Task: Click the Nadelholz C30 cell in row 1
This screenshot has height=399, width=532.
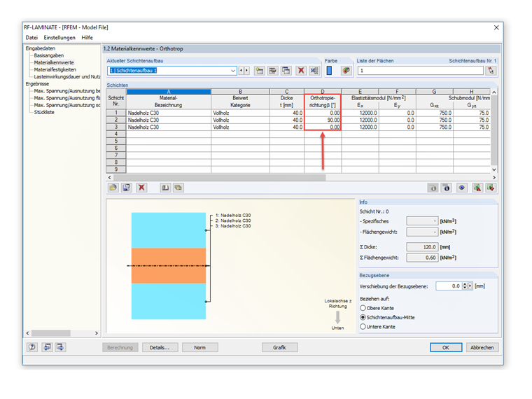Action: pos(169,113)
